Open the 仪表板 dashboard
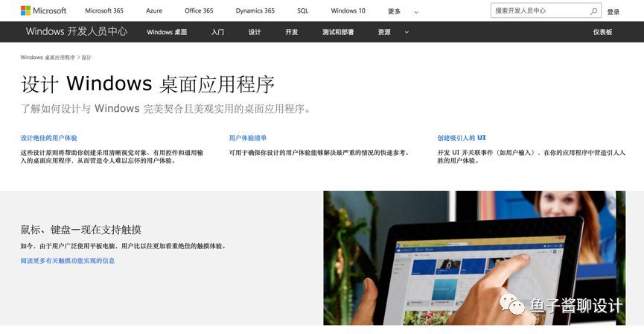The width and height of the screenshot is (644, 334). (x=602, y=32)
